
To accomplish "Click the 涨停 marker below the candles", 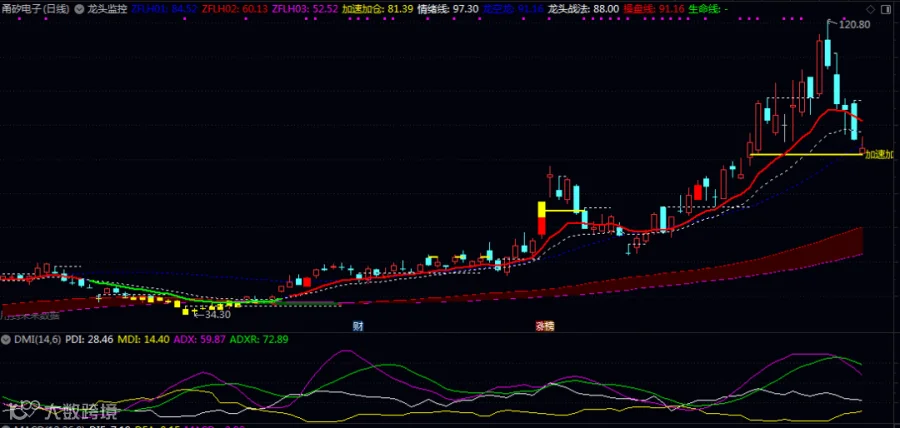I will click(545, 326).
